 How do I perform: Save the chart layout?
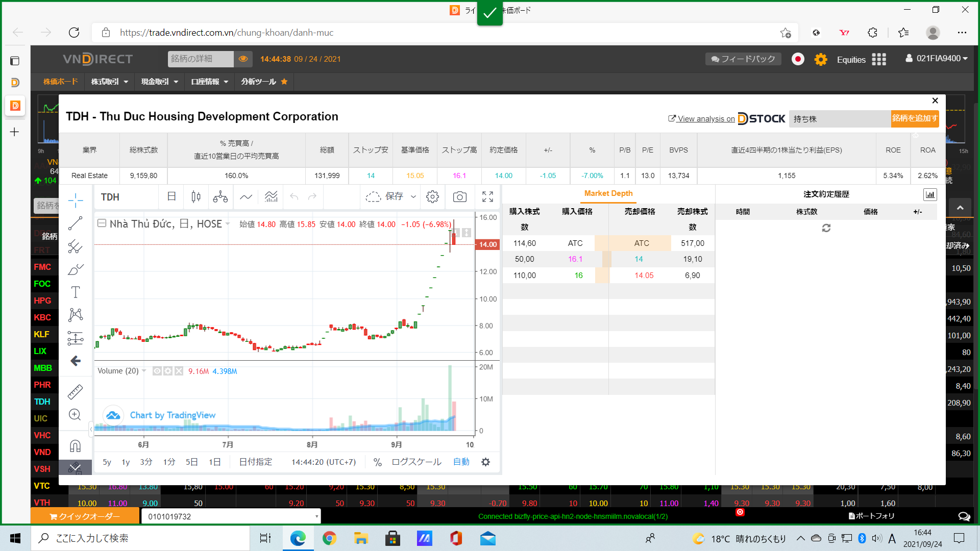click(x=384, y=197)
